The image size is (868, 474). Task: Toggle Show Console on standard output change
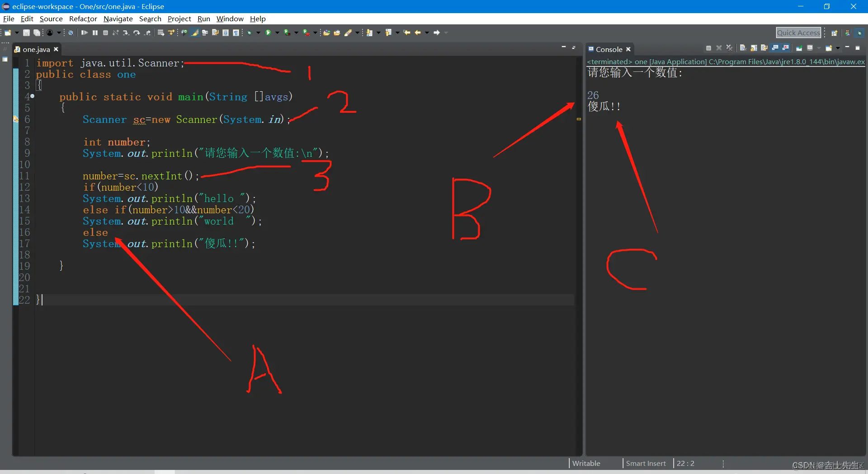pyautogui.click(x=775, y=48)
